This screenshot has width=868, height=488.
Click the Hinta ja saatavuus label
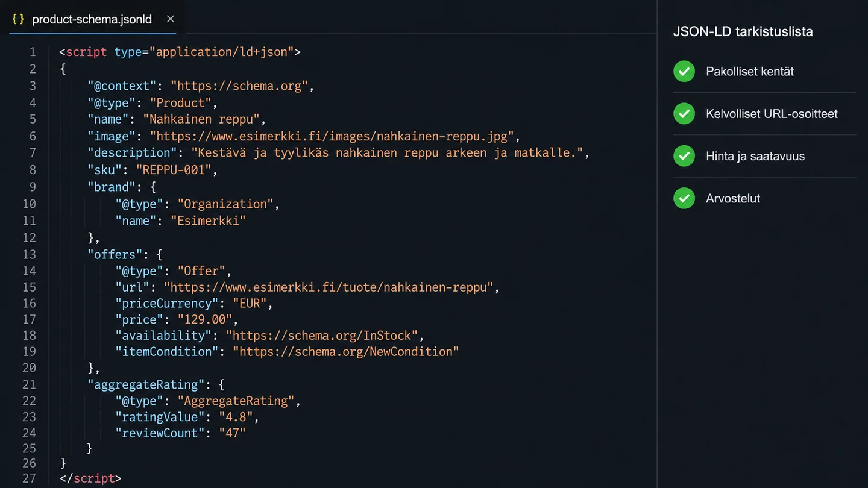click(x=755, y=156)
